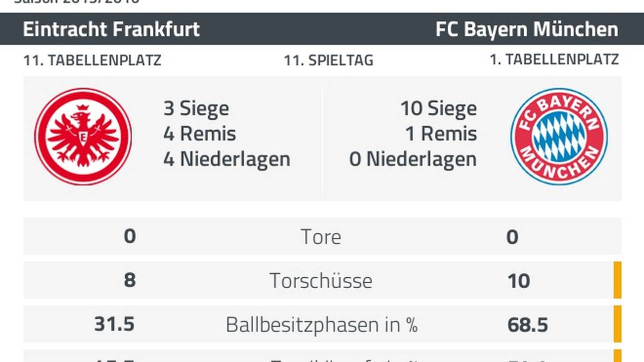Click the Torschüsse statistics row label

tap(321, 281)
